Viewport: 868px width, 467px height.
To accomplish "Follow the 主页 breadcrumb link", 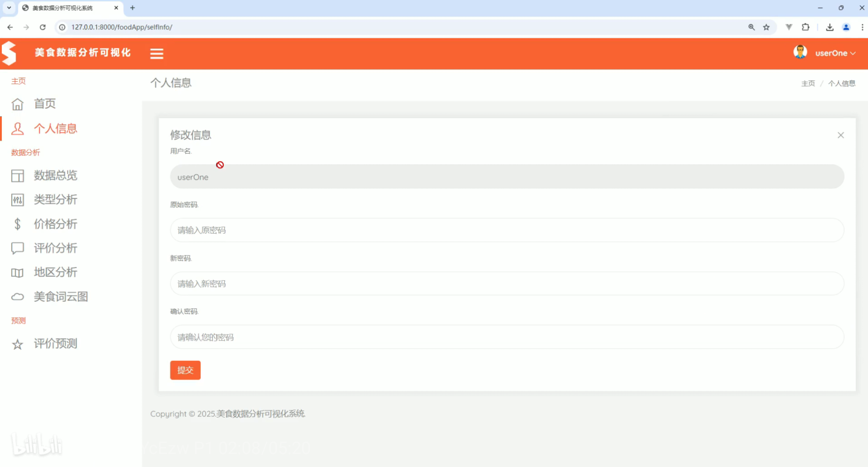I will pyautogui.click(x=808, y=83).
